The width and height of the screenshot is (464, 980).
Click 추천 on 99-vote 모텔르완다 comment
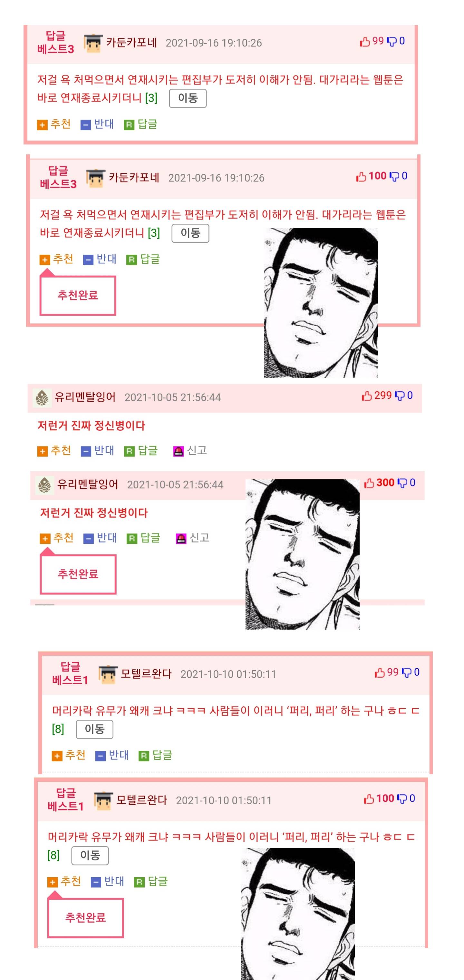[x=68, y=755]
